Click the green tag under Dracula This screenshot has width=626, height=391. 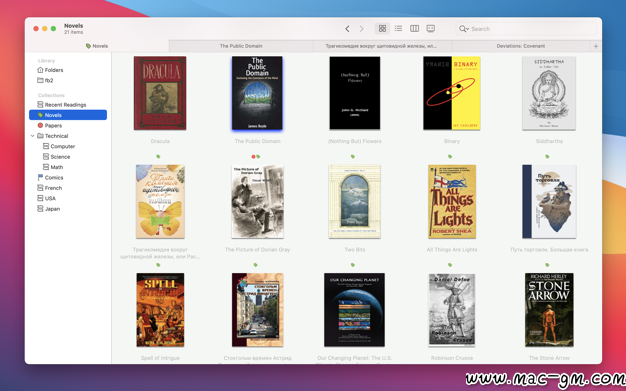tap(158, 157)
